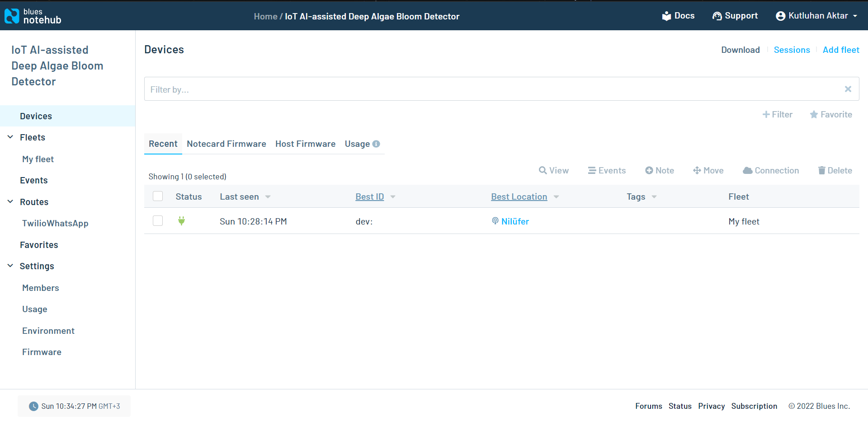This screenshot has height=421, width=868.
Task: Click the plus Filter button
Action: coord(778,114)
